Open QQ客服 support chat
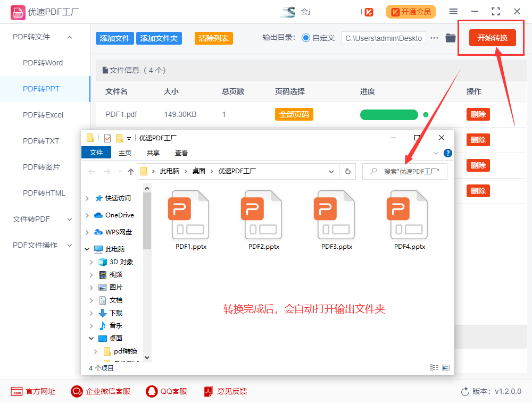Viewport: 532px width, 404px height. pyautogui.click(x=151, y=391)
